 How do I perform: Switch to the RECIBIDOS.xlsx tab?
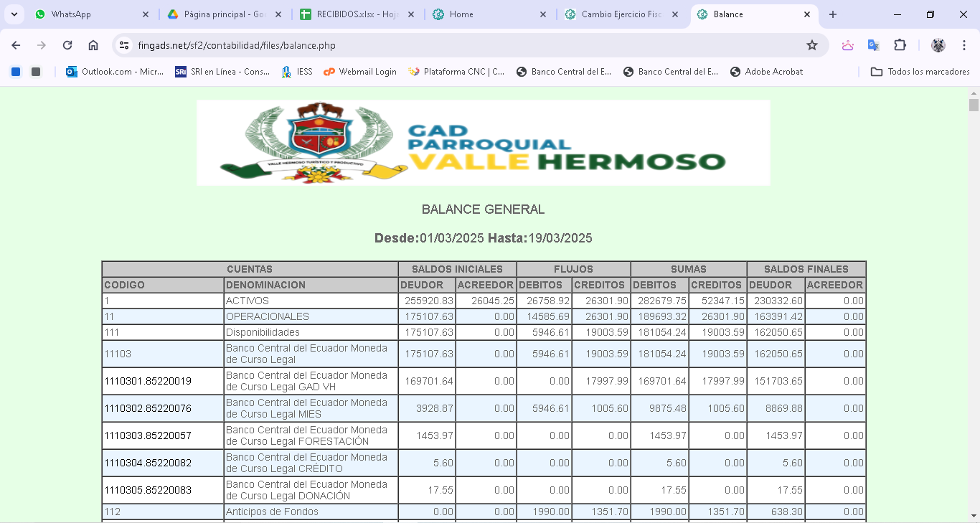[355, 14]
